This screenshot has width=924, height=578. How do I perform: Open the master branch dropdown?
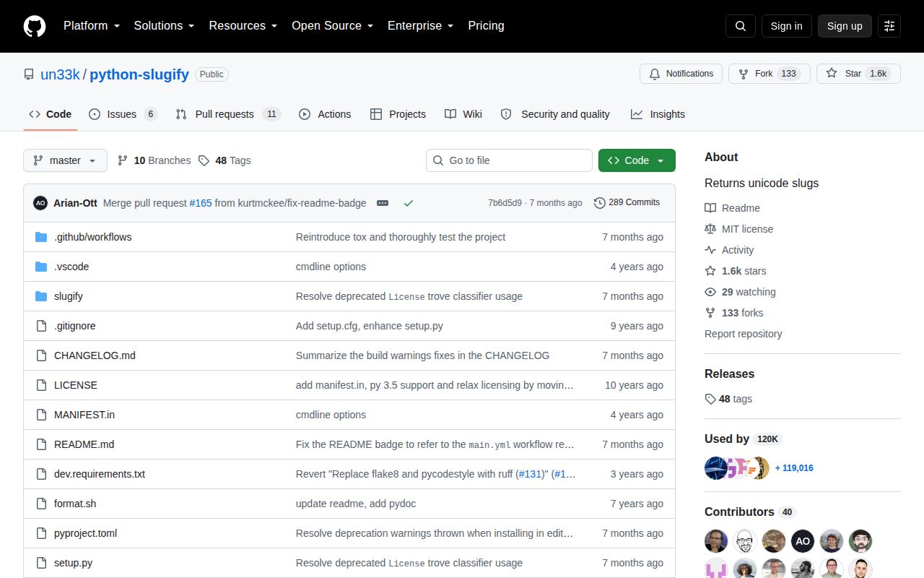pyautogui.click(x=65, y=160)
